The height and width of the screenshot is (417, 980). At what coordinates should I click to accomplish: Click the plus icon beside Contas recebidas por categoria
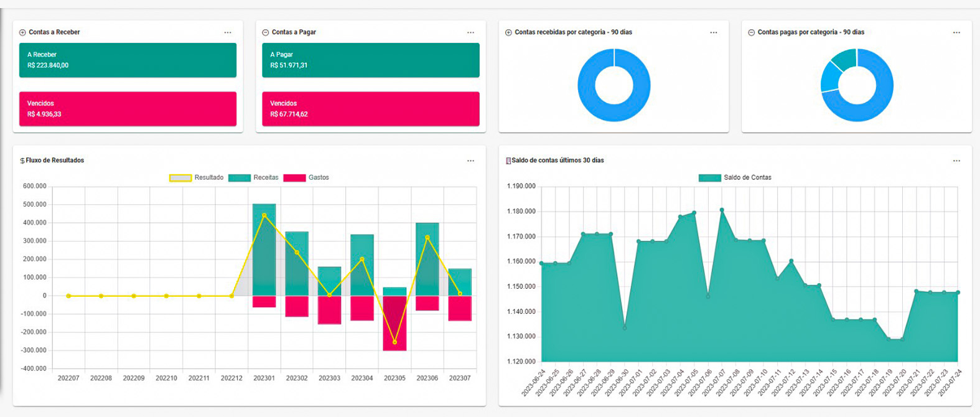(x=508, y=32)
